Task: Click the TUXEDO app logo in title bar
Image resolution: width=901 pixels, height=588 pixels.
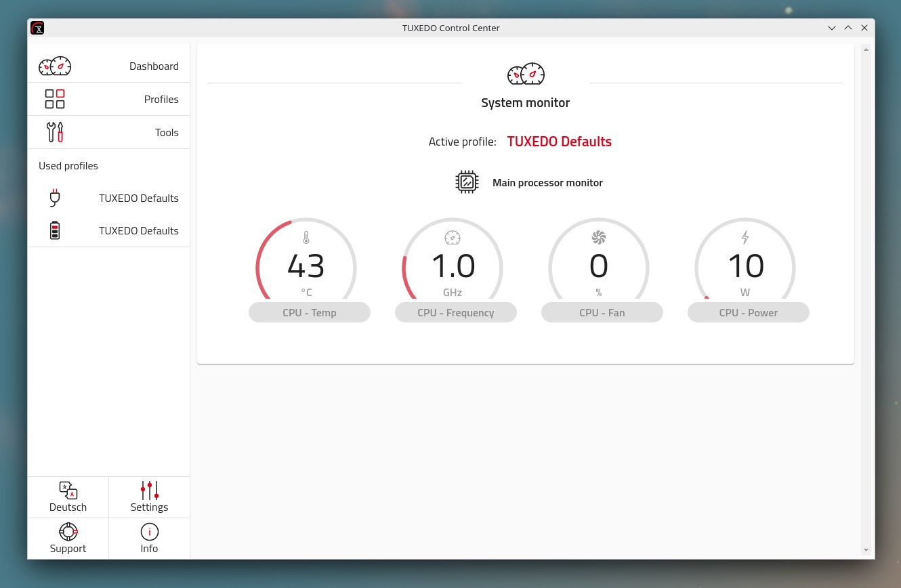Action: [x=37, y=28]
